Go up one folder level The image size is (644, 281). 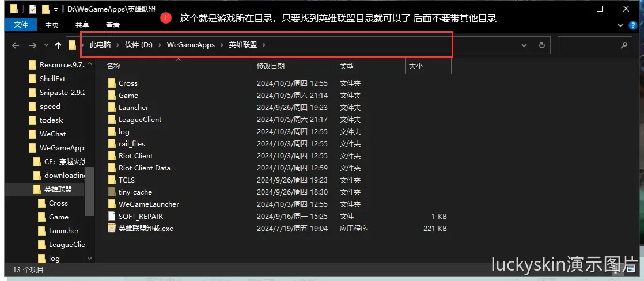tap(58, 45)
